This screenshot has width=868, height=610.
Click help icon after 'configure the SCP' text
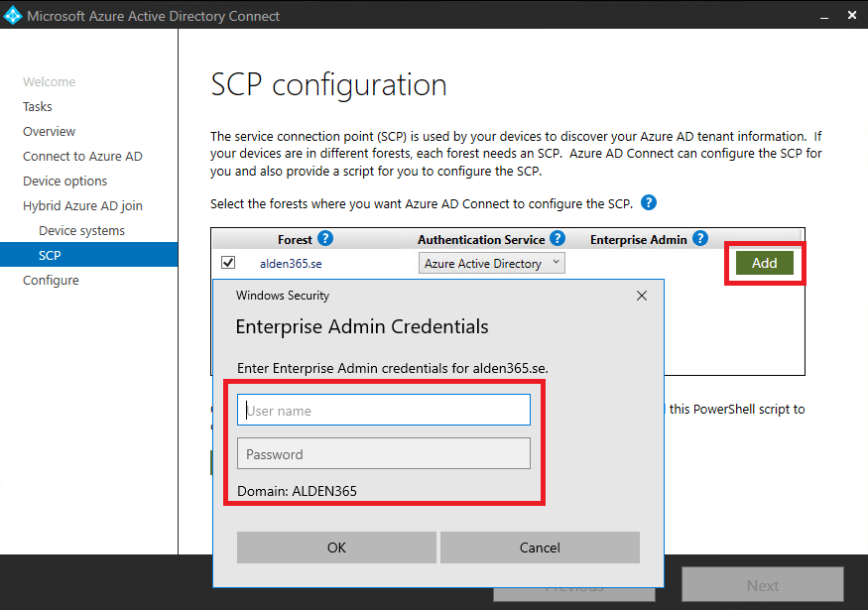coord(649,203)
